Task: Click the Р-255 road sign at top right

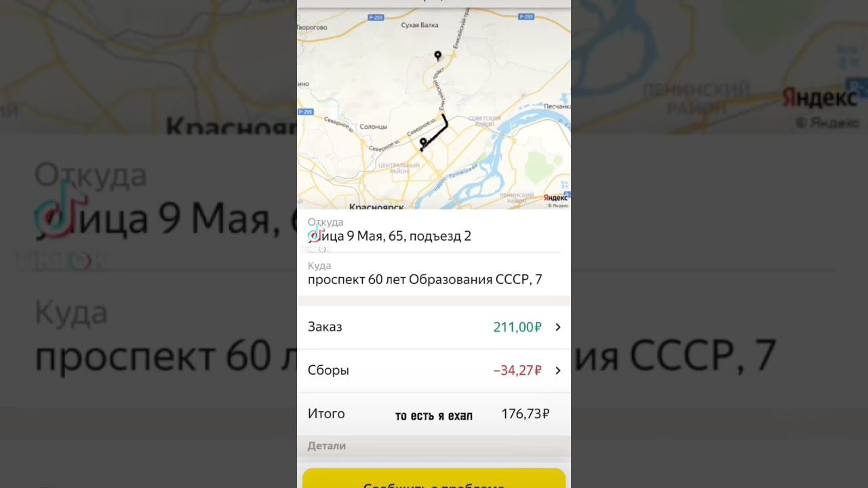Action: 526,17
